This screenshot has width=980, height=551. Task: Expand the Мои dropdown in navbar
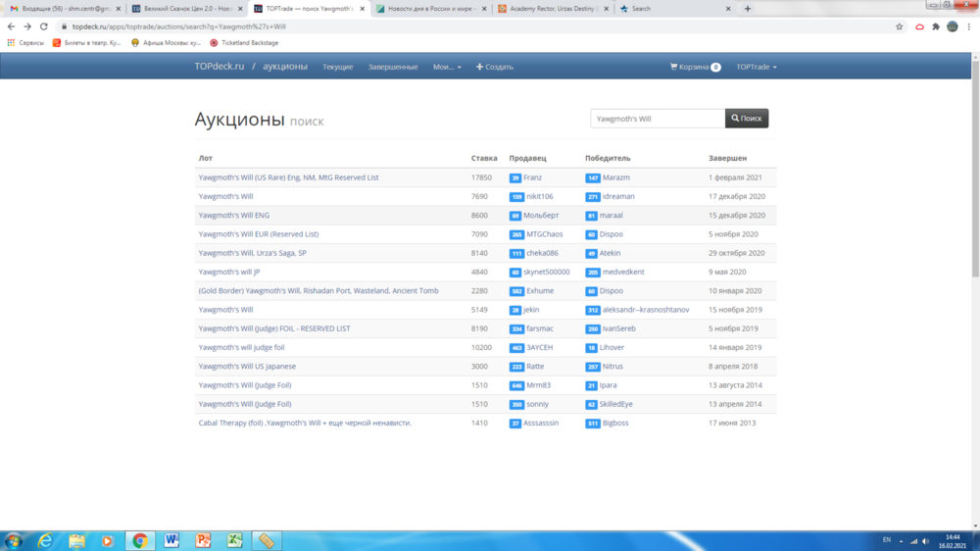447,67
